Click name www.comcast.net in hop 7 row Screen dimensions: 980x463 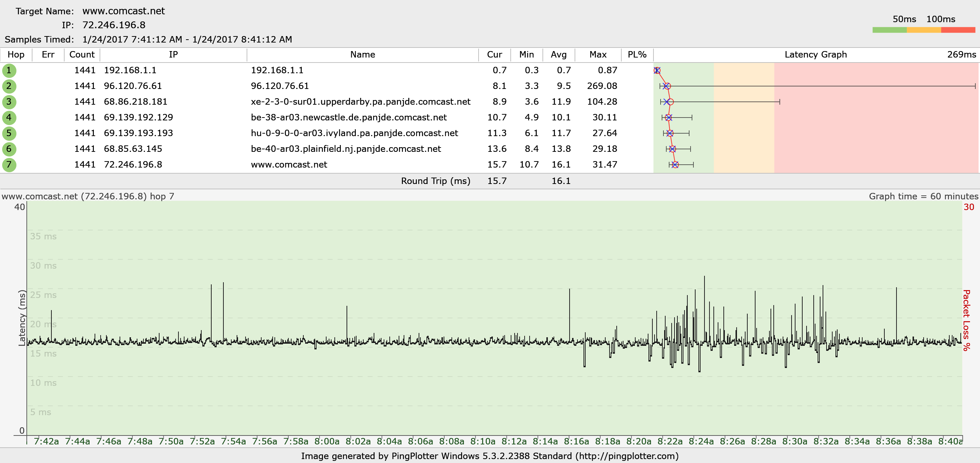(x=289, y=164)
